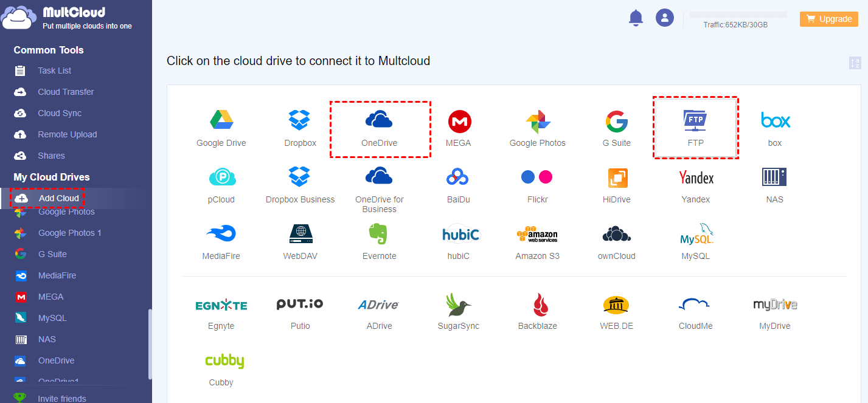
Task: Select the Dropbox cloud drive
Action: [x=300, y=120]
